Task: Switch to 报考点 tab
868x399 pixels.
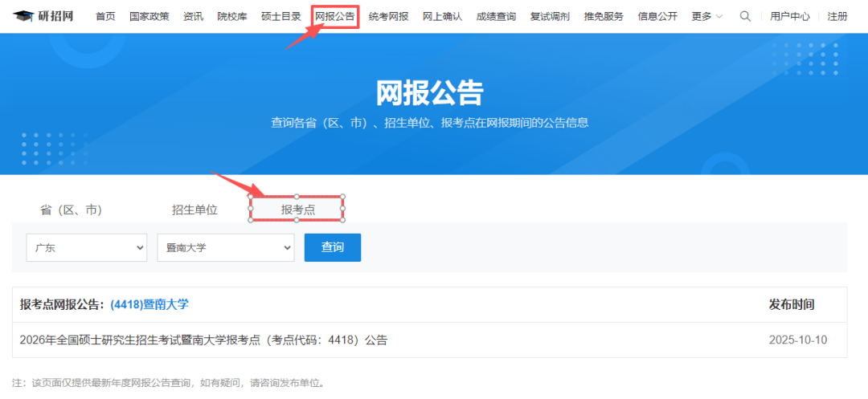Action: click(x=298, y=210)
